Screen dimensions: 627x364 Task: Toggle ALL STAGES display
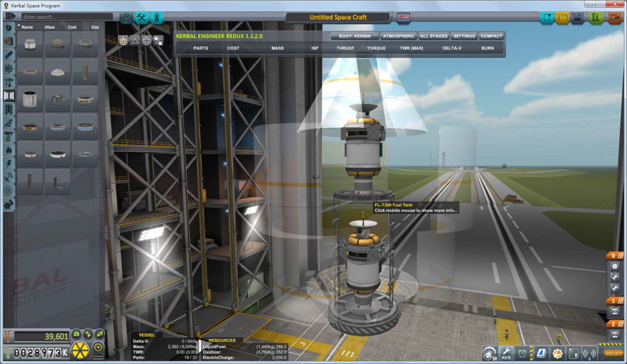tap(433, 36)
